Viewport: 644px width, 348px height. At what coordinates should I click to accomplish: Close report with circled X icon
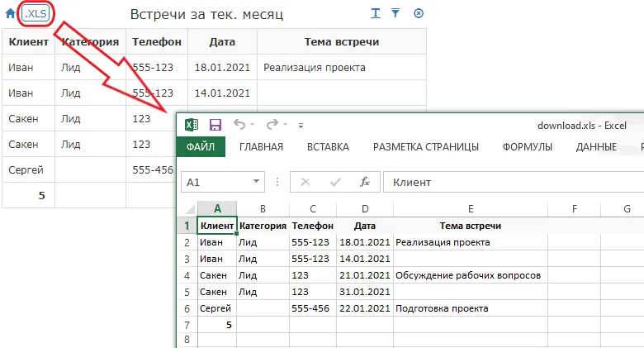[x=419, y=13]
